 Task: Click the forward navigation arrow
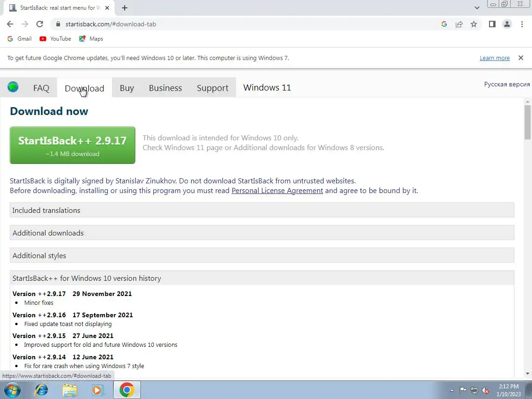25,24
